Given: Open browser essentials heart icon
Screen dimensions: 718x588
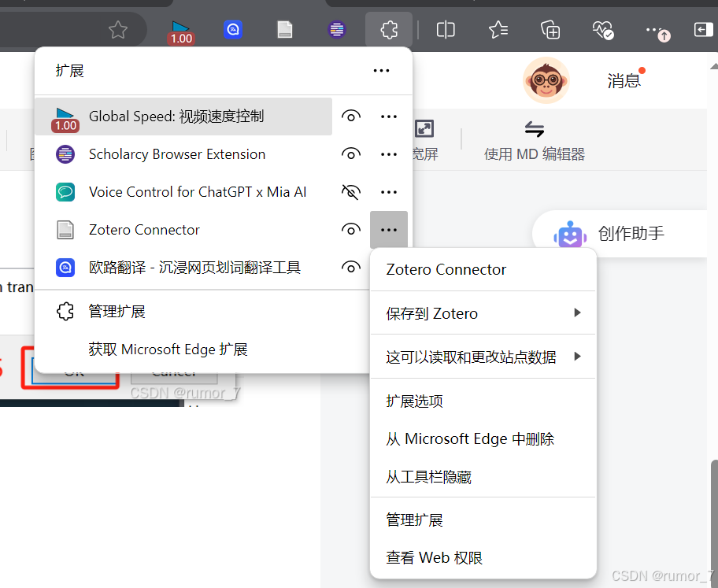Looking at the screenshot, I should coord(602,30).
